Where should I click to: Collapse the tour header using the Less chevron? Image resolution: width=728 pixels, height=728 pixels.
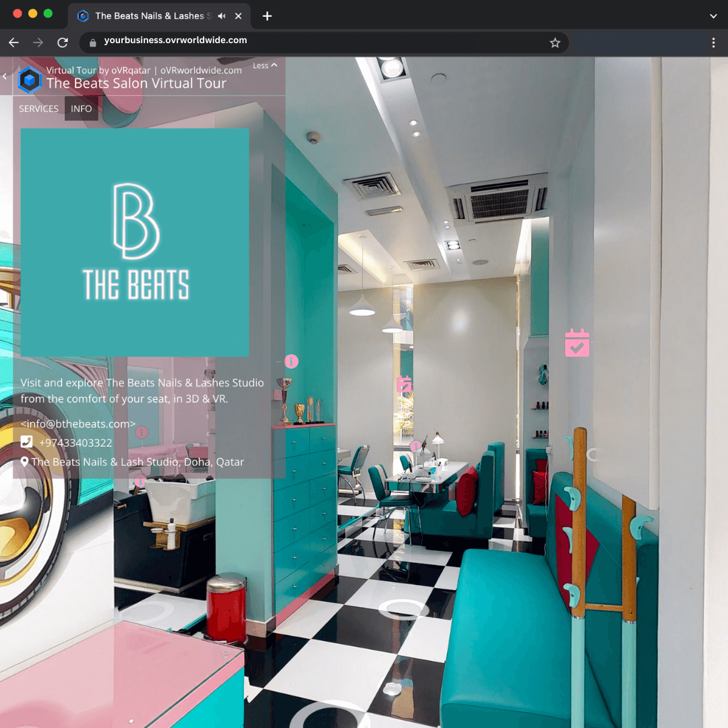(264, 65)
